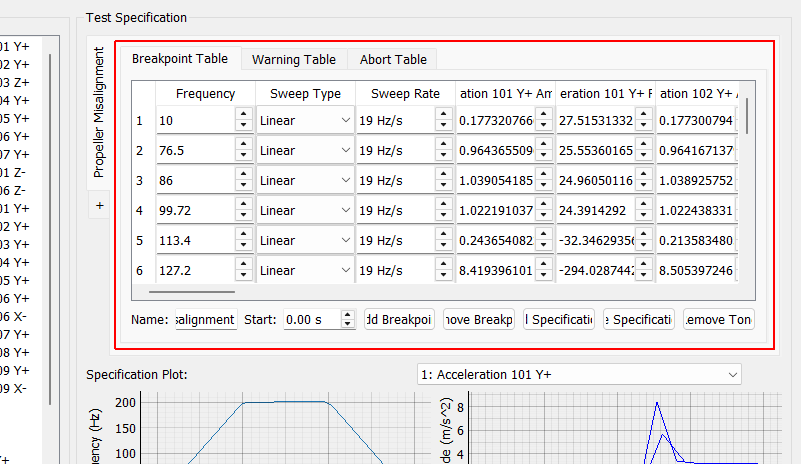The width and height of the screenshot is (801, 464).
Task: Increase the 27.51531332 phase value spinner
Action: coord(644,114)
